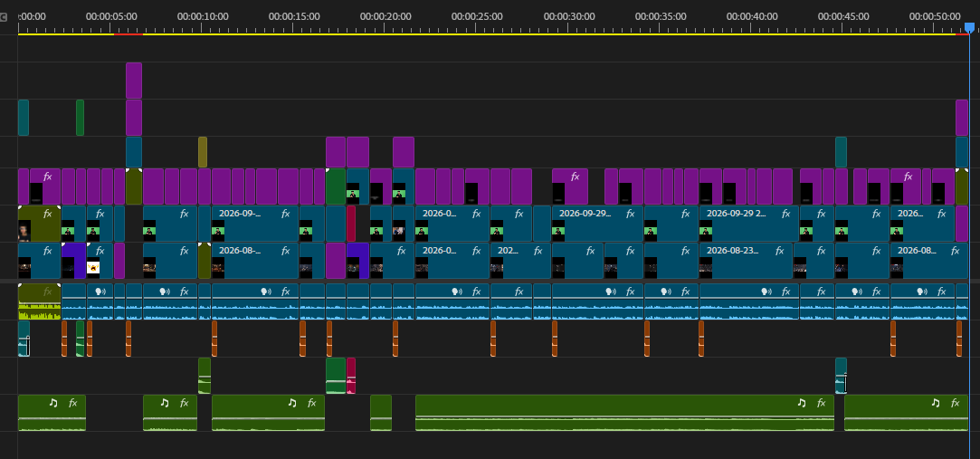Select the last orange sound-effect audio clip

(959, 339)
